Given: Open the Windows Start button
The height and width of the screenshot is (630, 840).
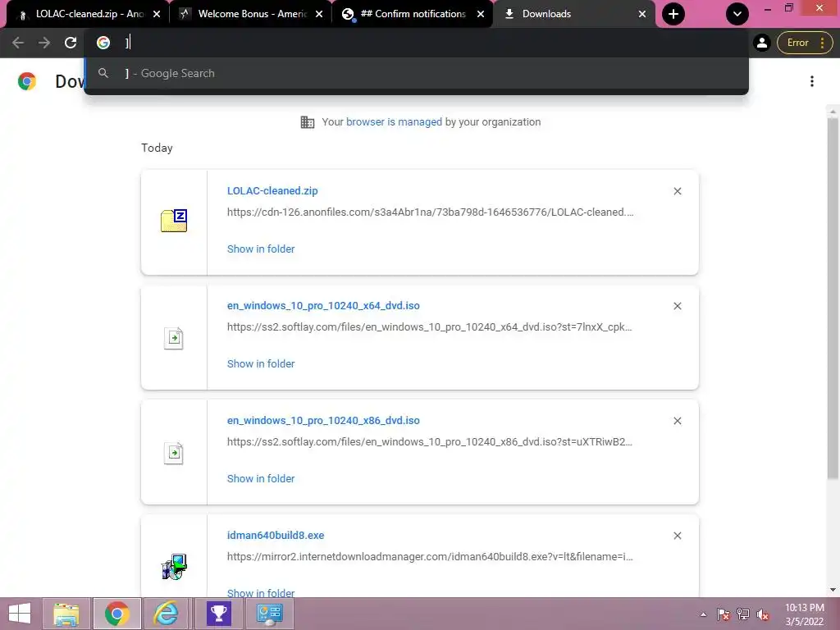Looking at the screenshot, I should 20,614.
